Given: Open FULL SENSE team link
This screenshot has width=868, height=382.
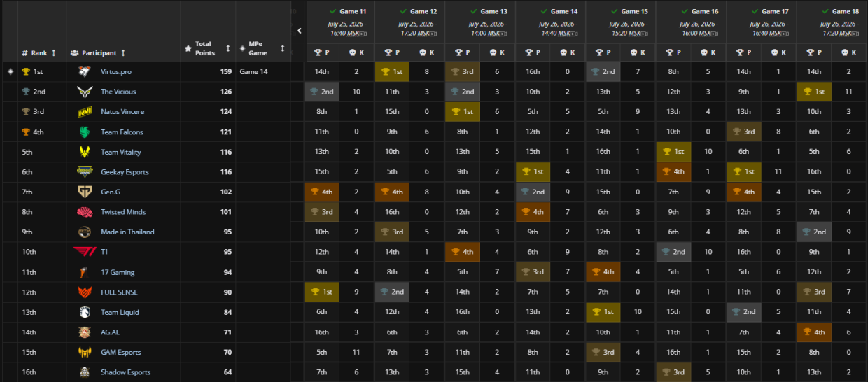Looking at the screenshot, I should tap(119, 292).
